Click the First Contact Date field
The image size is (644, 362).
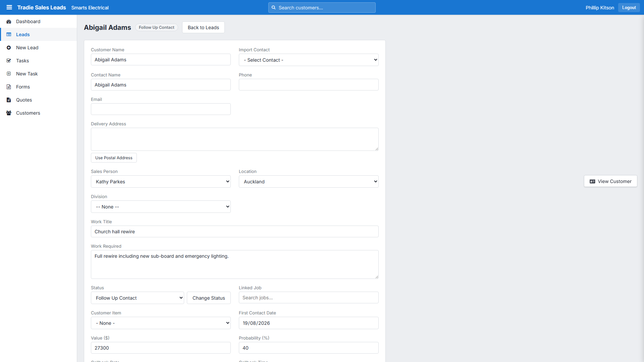click(309, 323)
